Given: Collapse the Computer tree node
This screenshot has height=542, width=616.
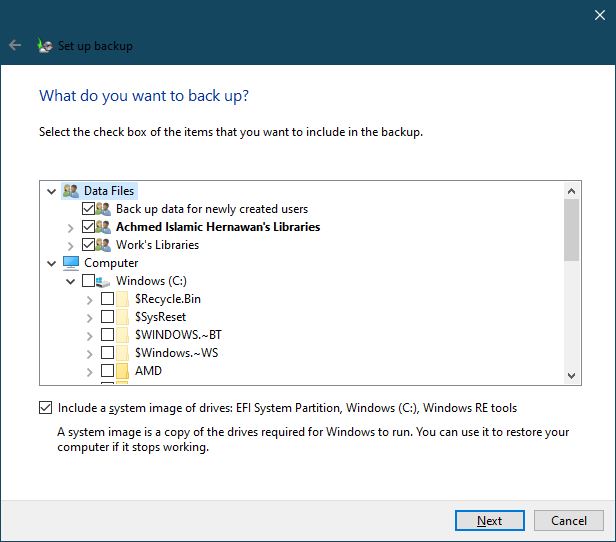Looking at the screenshot, I should [51, 263].
